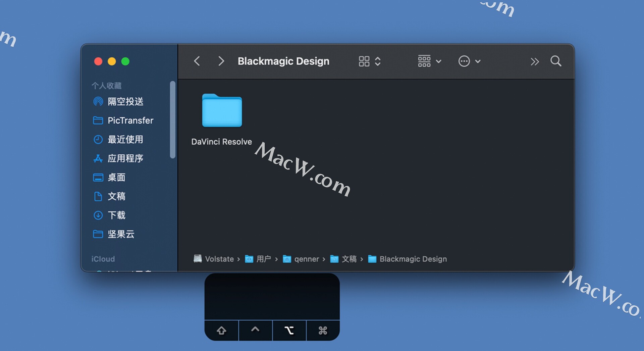Navigate back with the back arrow
Viewport: 644px width, 351px height.
[x=197, y=61]
